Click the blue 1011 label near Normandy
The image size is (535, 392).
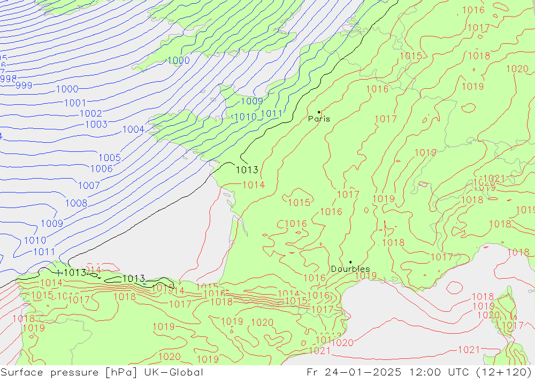click(272, 113)
